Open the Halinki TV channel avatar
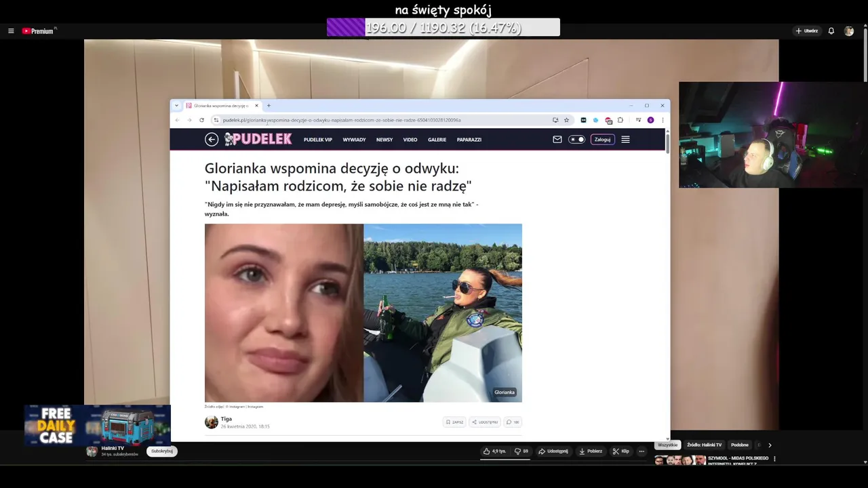This screenshot has height=488, width=868. pyautogui.click(x=92, y=451)
